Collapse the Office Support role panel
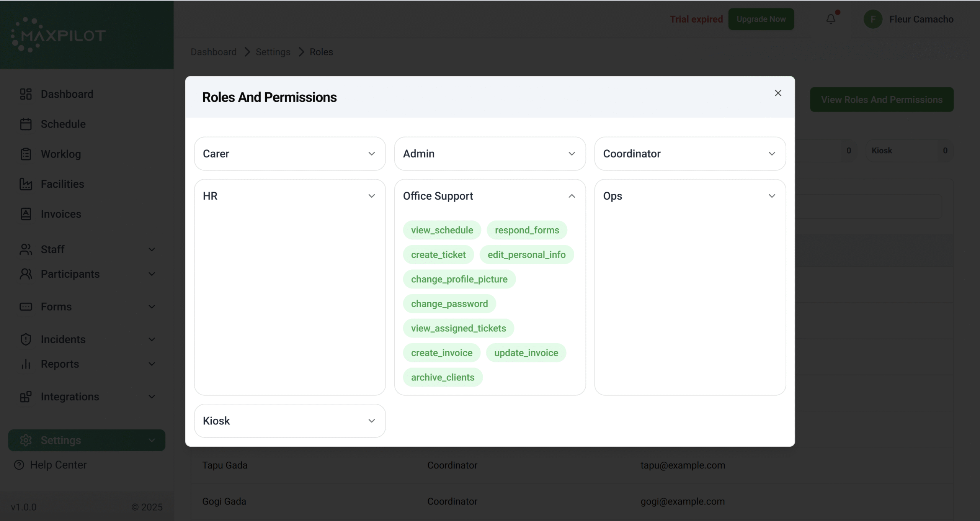This screenshot has height=521, width=980. tap(572, 196)
